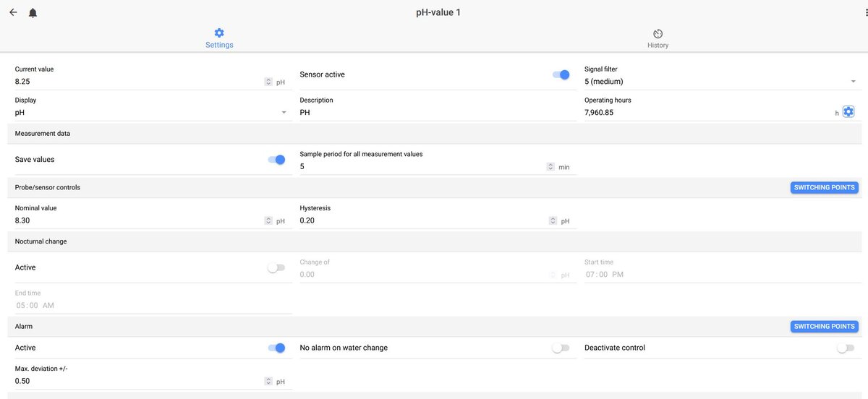This screenshot has height=399, width=868.
Task: Disable the Save values switch
Action: click(276, 160)
